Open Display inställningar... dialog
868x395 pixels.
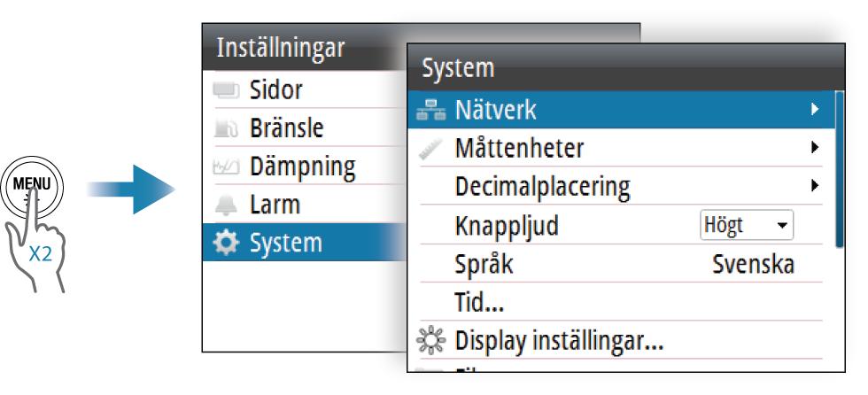(x=621, y=340)
